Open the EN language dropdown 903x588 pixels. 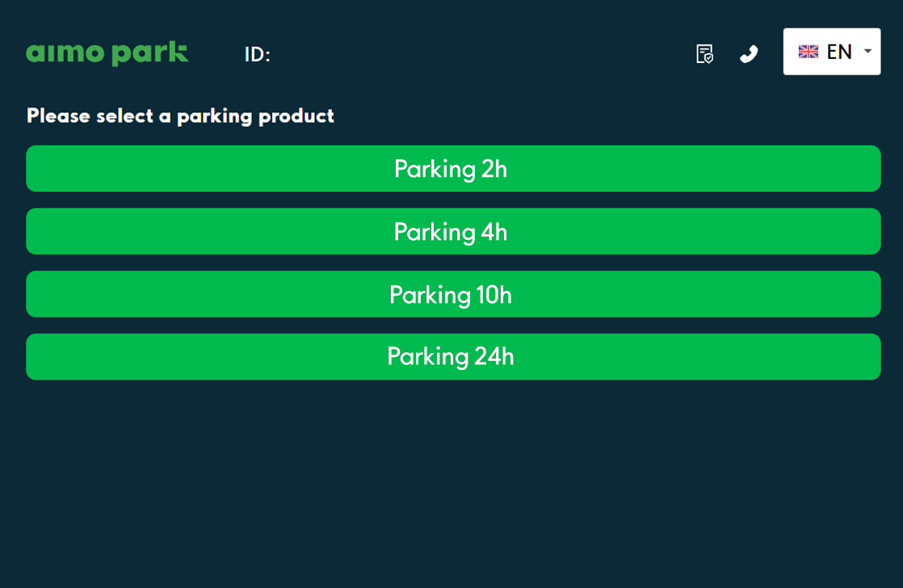pos(831,52)
